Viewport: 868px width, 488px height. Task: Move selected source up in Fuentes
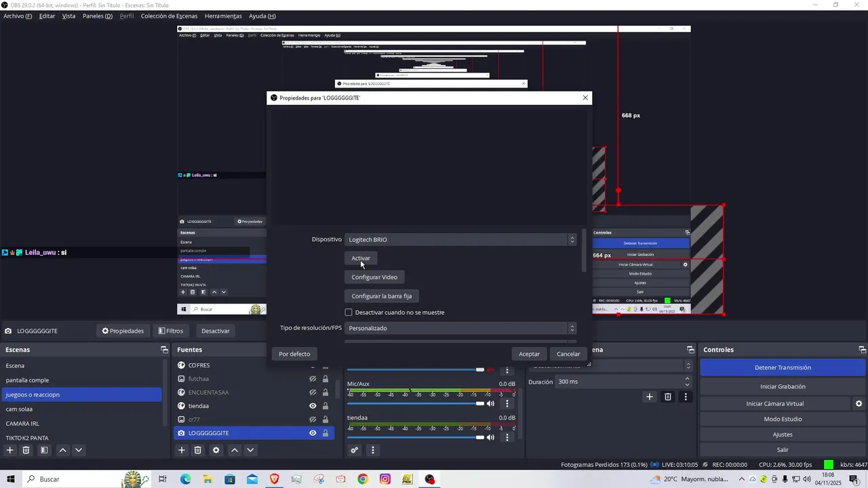click(235, 450)
